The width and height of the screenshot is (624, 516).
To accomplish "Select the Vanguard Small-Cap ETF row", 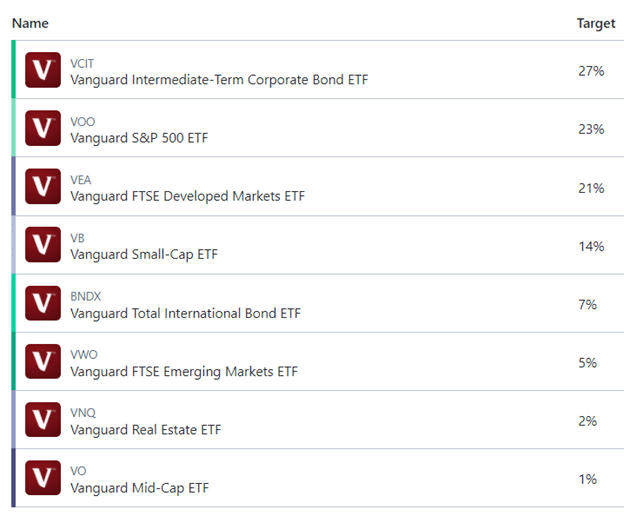I will (318, 245).
